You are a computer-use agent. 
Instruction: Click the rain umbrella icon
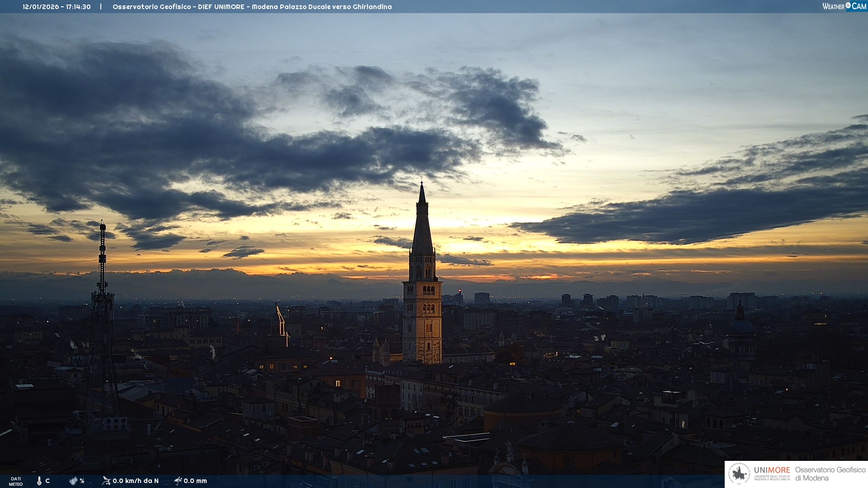click(x=178, y=481)
